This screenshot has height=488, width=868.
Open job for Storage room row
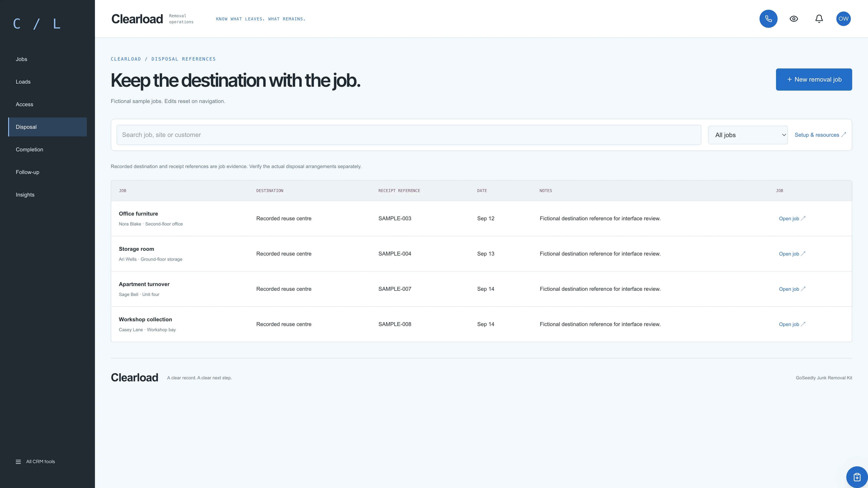(x=792, y=254)
